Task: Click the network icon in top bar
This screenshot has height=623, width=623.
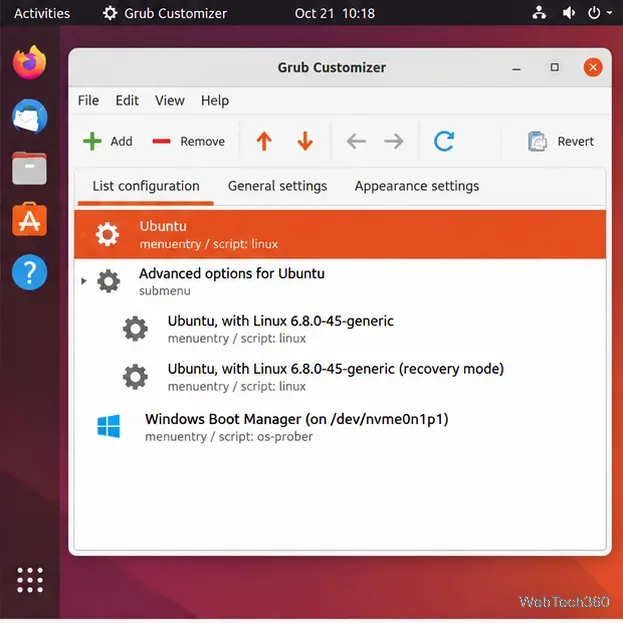Action: pyautogui.click(x=539, y=13)
